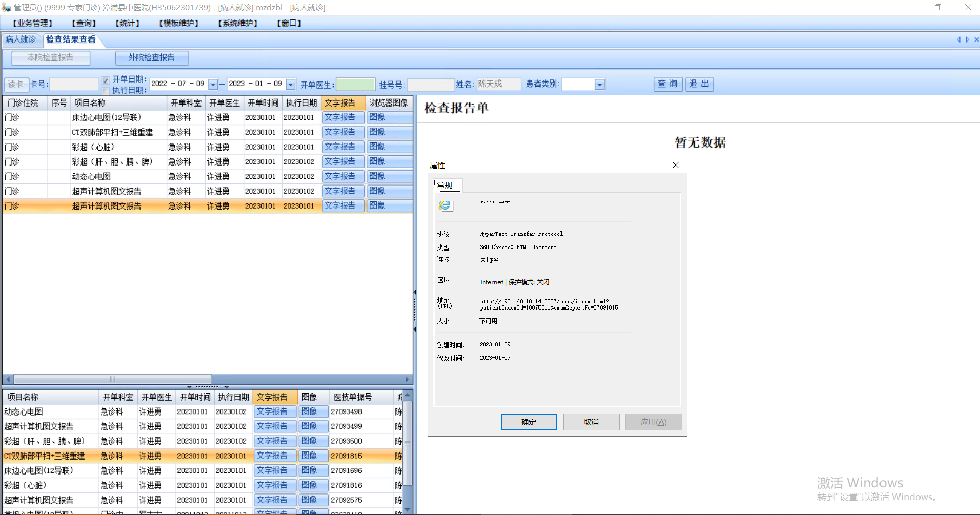Viewport: 980px width, 515px height.
Task: Open 图像 for 单据号 27092575
Action: (x=313, y=500)
